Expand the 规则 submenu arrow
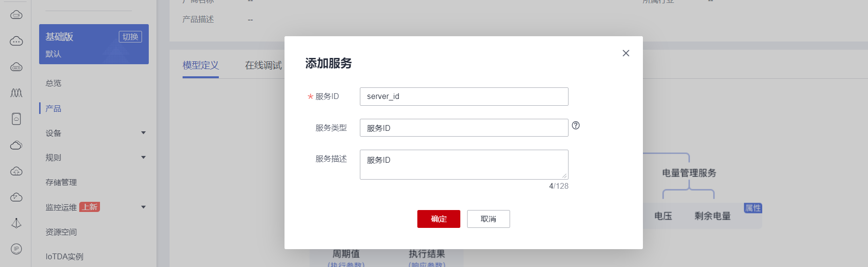 pyautogui.click(x=143, y=157)
